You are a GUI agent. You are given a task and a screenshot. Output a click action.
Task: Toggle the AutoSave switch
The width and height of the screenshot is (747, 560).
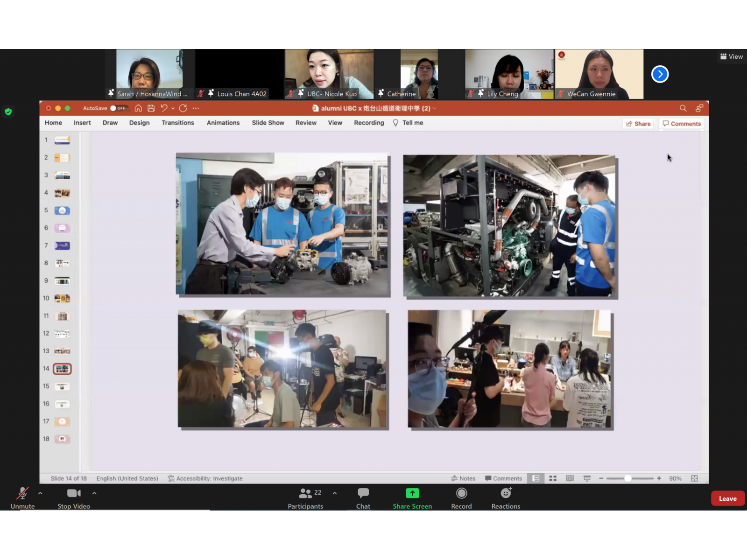click(119, 108)
